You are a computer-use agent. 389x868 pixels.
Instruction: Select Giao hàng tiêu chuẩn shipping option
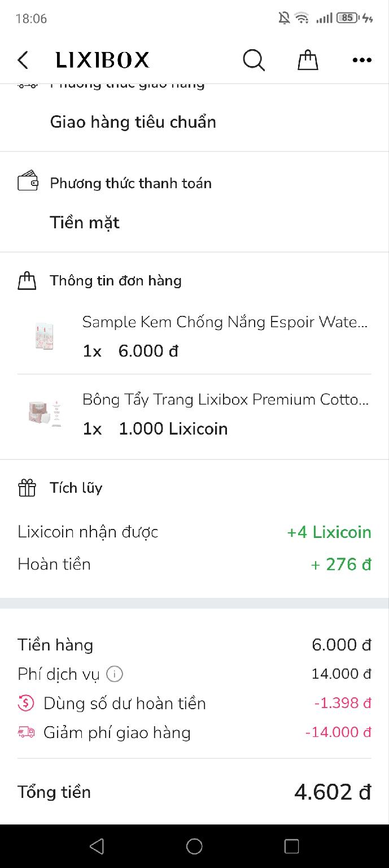pos(133,122)
